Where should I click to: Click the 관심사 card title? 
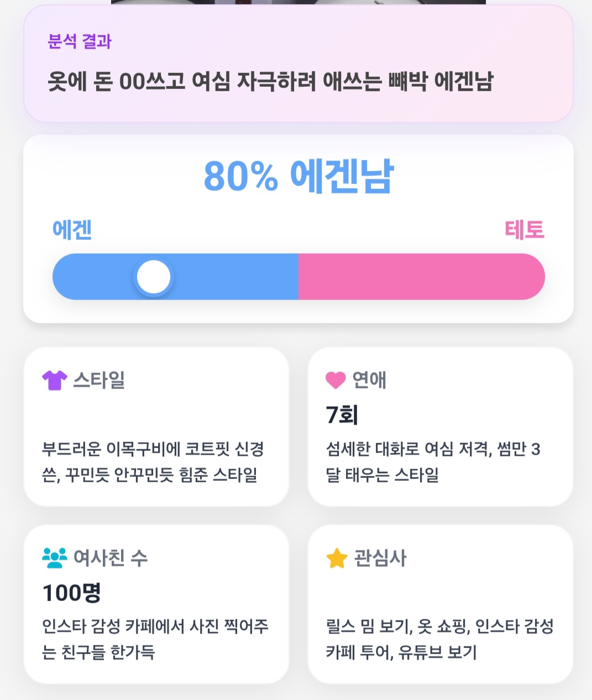[x=380, y=558]
